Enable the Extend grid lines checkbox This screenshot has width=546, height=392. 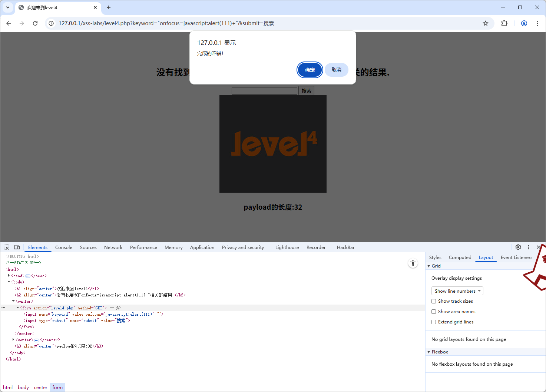tap(434, 322)
